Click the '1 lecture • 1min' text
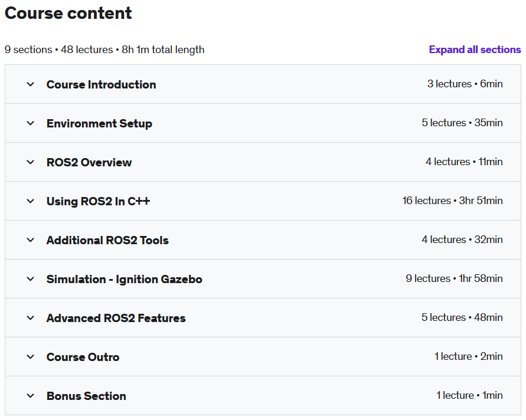 470,395
